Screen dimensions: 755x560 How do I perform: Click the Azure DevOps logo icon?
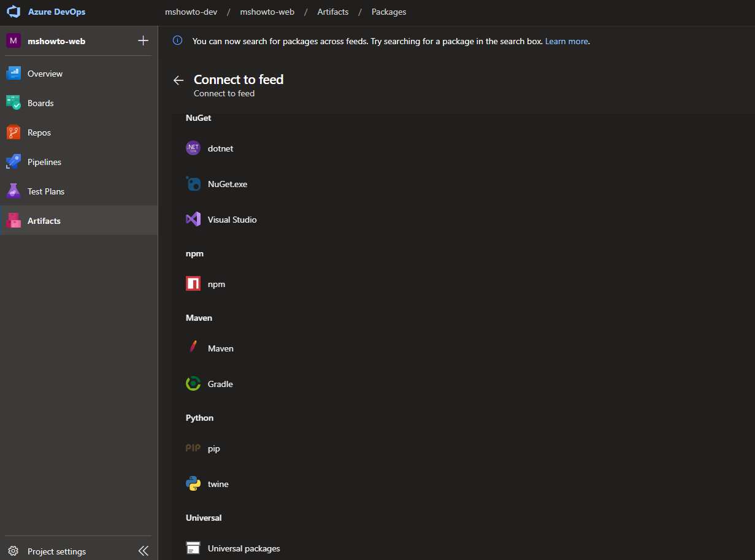point(13,12)
